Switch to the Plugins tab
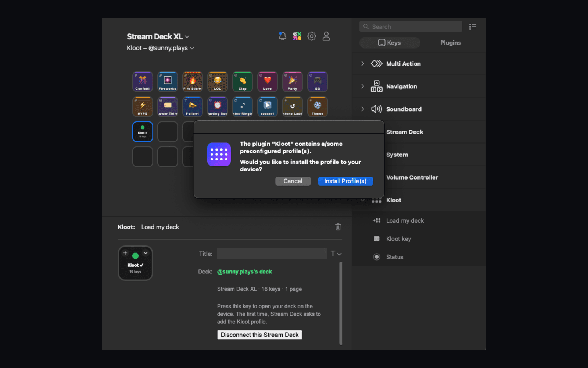 click(x=451, y=43)
